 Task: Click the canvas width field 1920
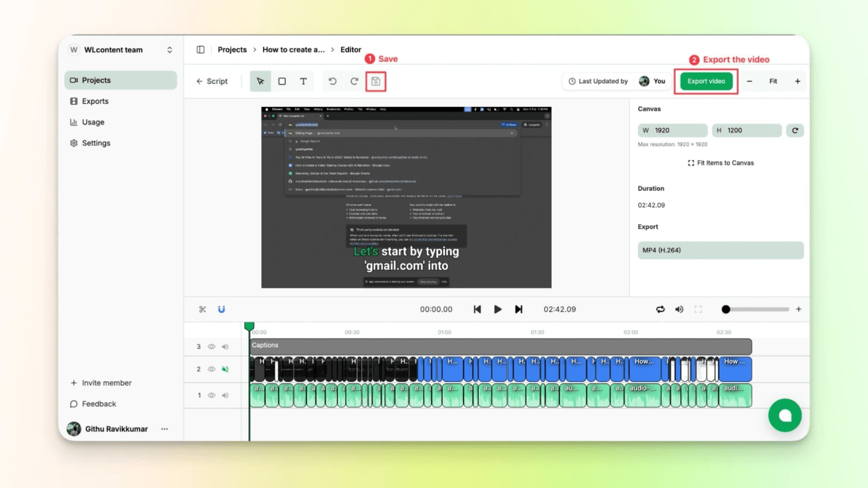(x=673, y=131)
